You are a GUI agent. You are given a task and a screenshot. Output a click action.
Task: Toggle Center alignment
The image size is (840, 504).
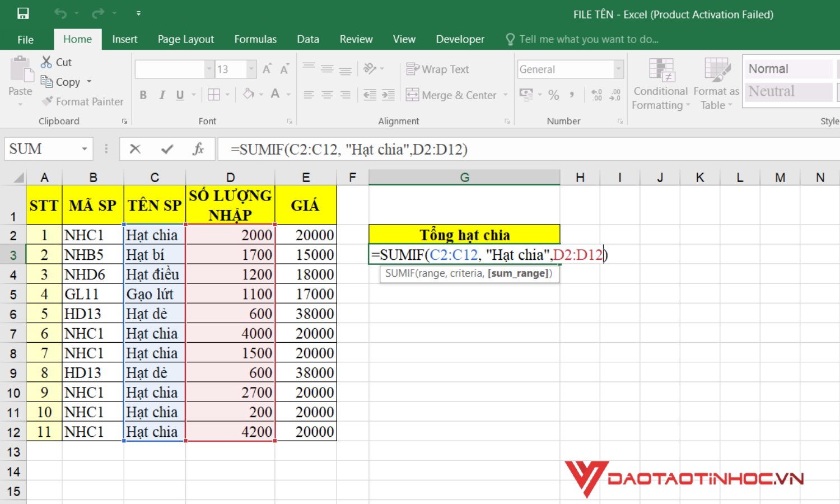(327, 95)
